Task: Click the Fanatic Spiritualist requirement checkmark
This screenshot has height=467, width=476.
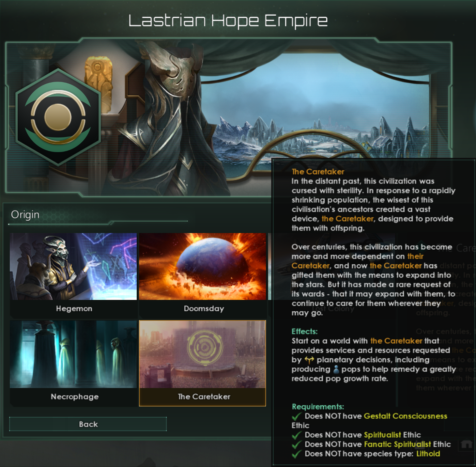Action: (297, 445)
